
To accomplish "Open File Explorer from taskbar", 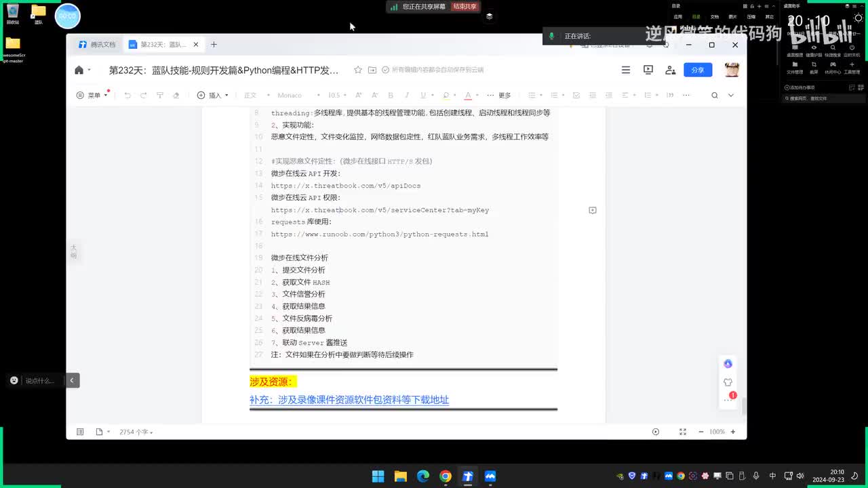I will (x=400, y=476).
